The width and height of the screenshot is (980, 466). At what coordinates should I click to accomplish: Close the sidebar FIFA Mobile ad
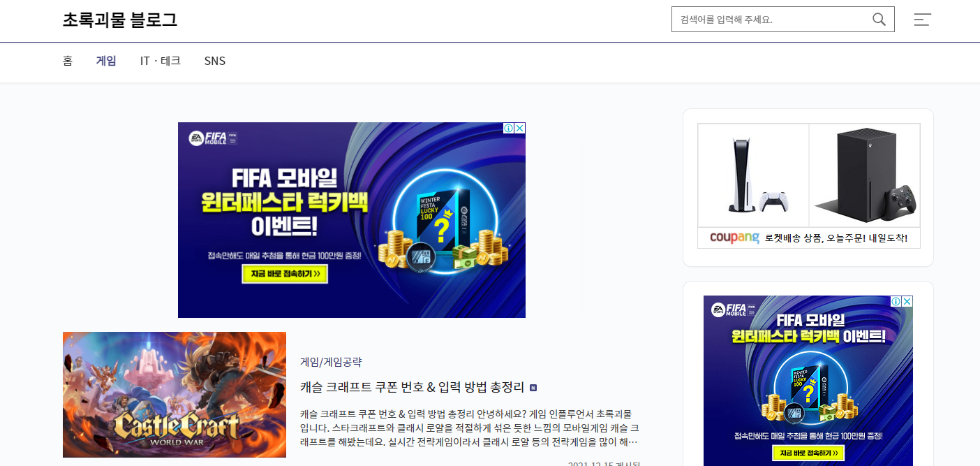907,301
